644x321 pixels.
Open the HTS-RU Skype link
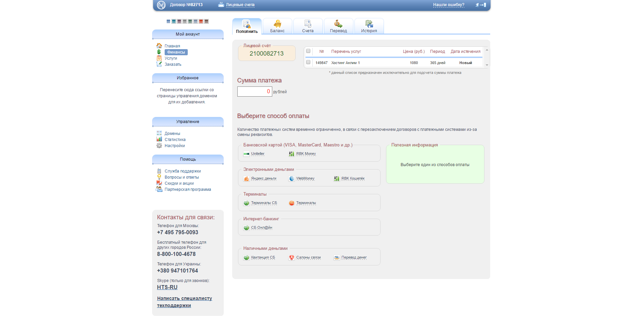pos(167,287)
